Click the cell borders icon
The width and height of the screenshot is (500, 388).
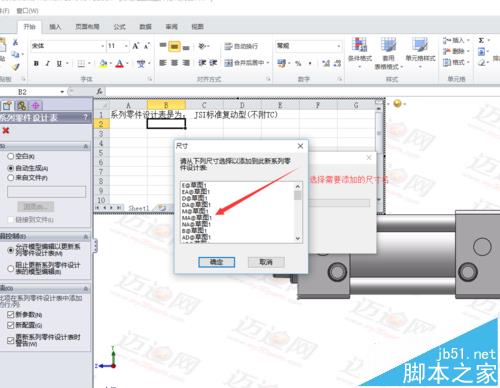click(81, 63)
